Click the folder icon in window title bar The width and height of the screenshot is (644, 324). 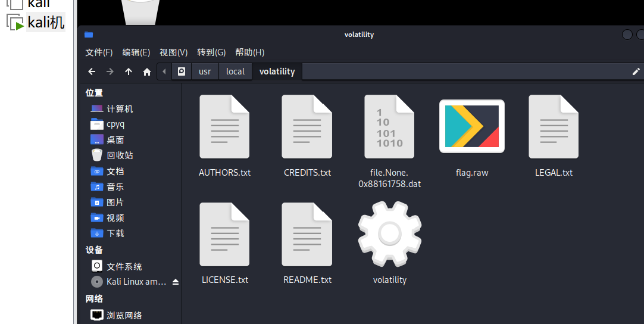(x=89, y=35)
